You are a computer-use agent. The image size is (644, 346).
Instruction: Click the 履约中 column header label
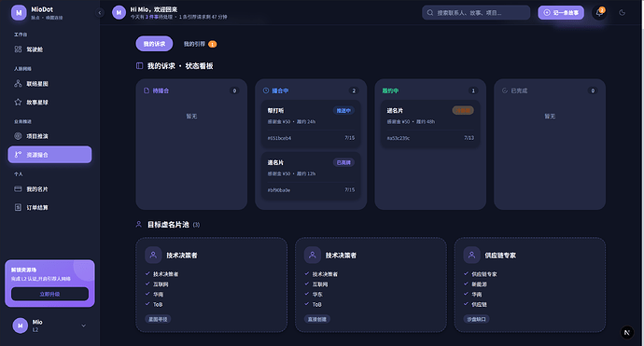point(390,90)
